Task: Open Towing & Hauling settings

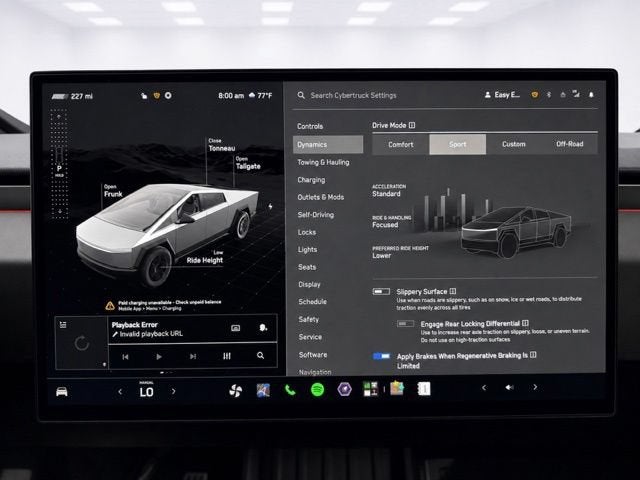Action: [x=323, y=162]
